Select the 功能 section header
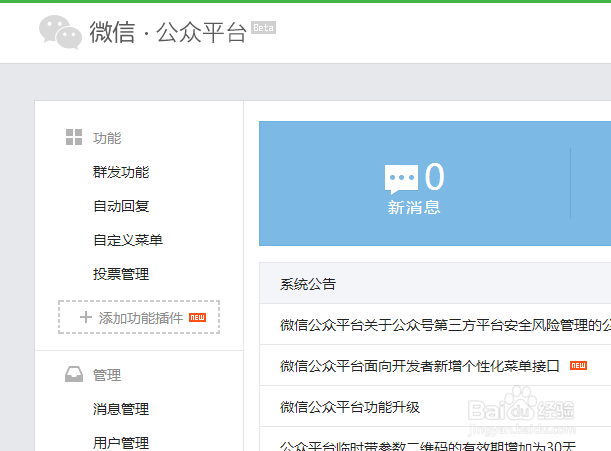The image size is (611, 451). (x=107, y=138)
